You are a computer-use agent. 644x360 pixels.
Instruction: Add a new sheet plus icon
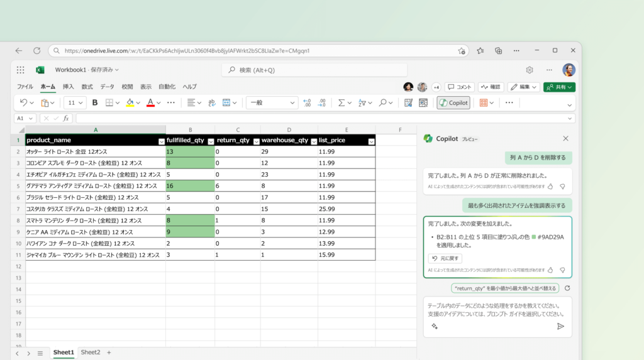(109, 352)
